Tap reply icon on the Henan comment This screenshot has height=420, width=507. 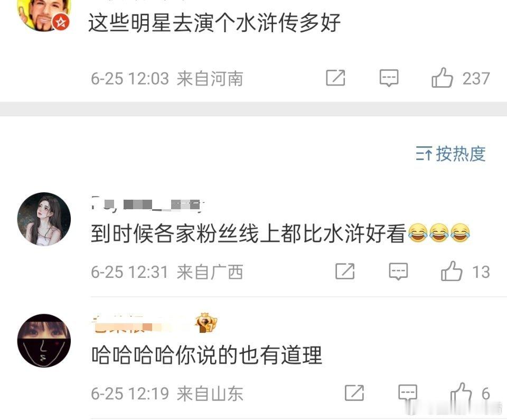[389, 78]
